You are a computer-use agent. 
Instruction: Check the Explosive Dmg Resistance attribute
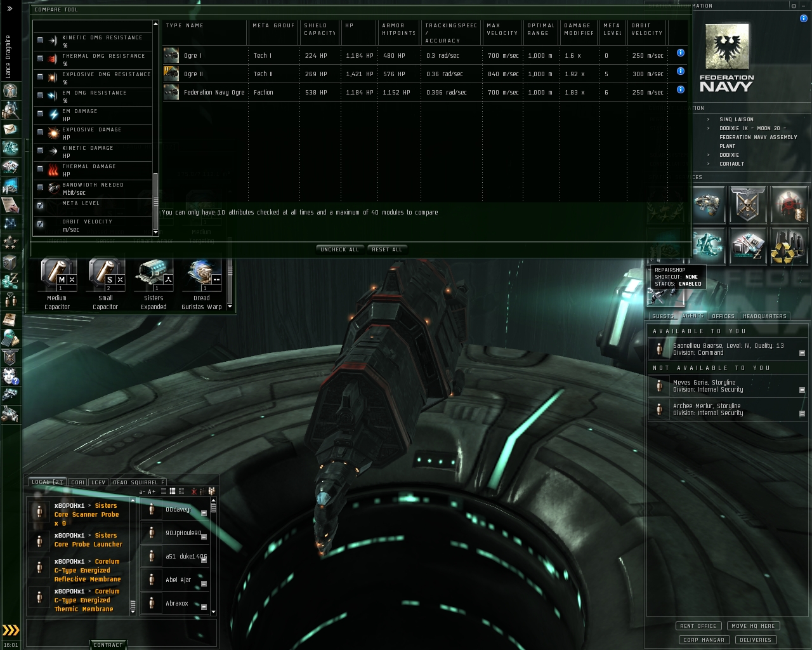pos(41,77)
